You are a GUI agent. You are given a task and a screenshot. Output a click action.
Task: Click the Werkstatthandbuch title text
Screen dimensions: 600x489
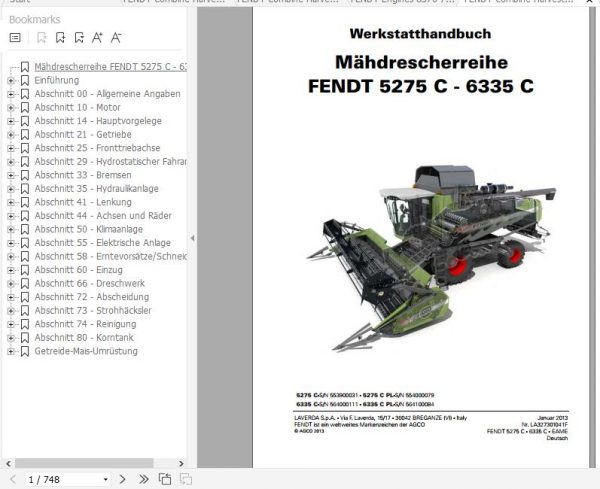[420, 34]
